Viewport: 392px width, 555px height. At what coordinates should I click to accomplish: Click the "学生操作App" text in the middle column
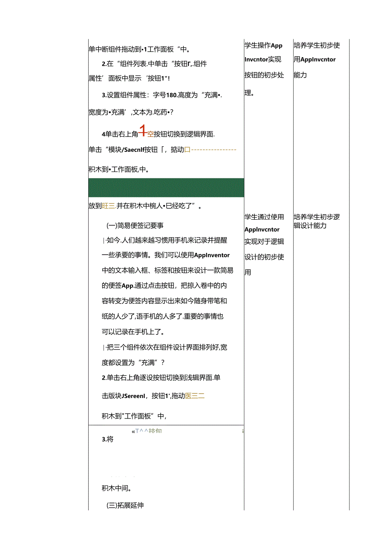(x=263, y=46)
